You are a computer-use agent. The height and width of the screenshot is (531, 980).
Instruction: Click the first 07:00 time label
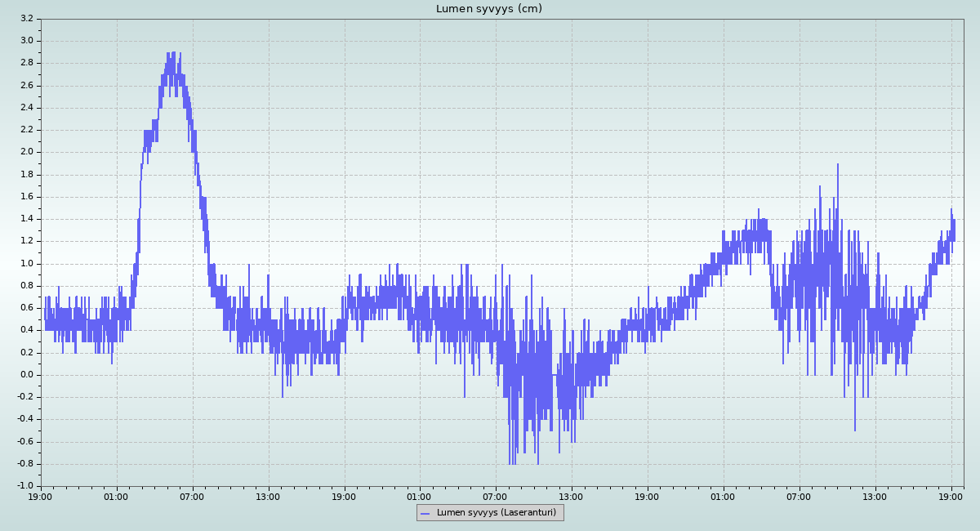point(192,496)
